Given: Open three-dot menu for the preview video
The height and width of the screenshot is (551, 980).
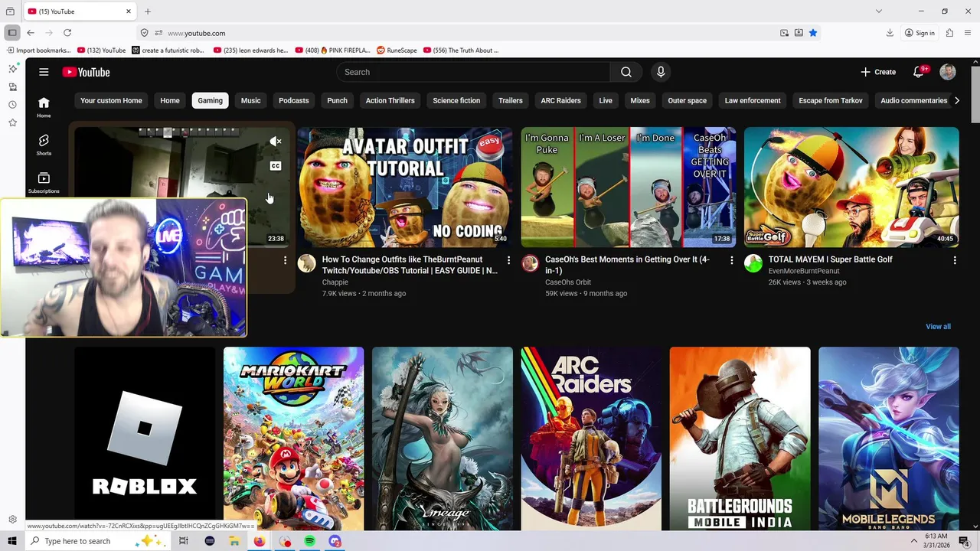Looking at the screenshot, I should coord(285,261).
